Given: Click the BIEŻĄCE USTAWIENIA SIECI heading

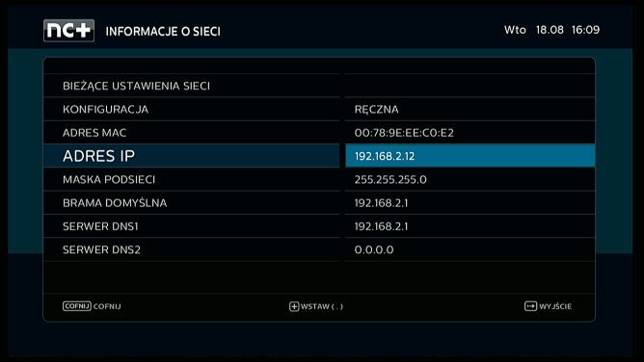Looking at the screenshot, I should pos(136,86).
